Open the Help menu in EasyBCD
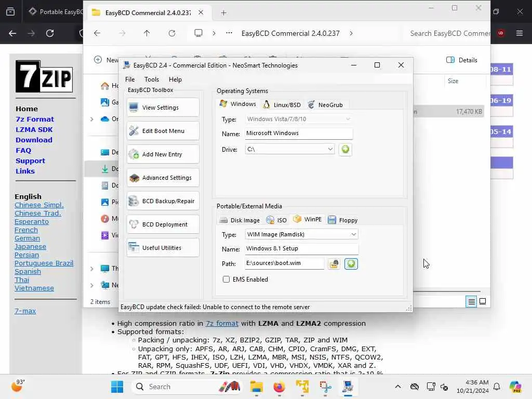The width and height of the screenshot is (532, 399). pos(175,79)
